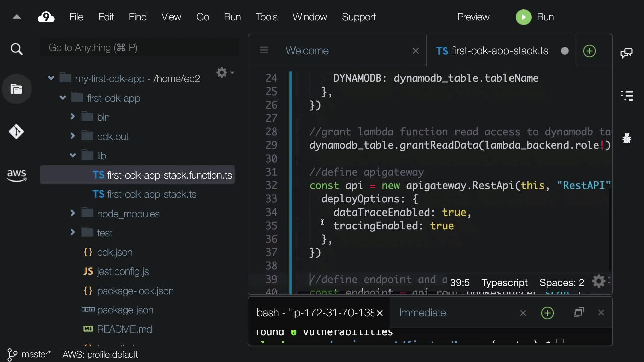The width and height of the screenshot is (644, 362).
Task: Collapse the lib folder
Action: tap(73, 155)
